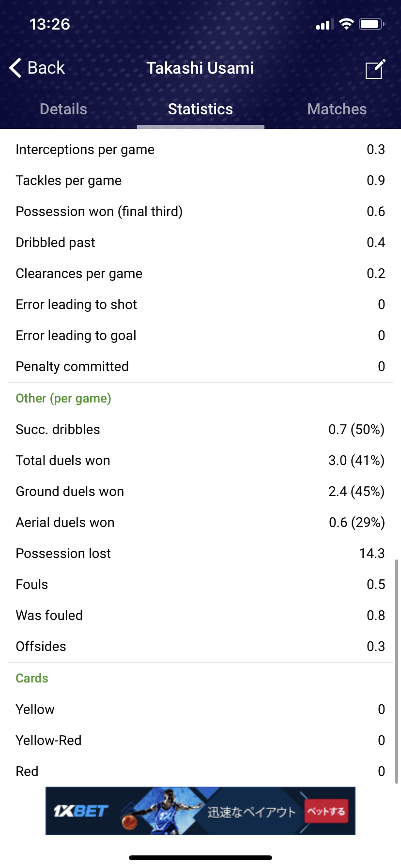
Task: Select the Statistics tab
Action: (x=200, y=109)
